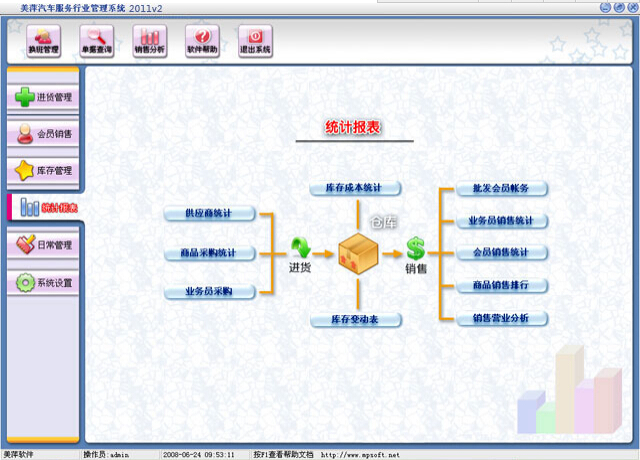Open 会员销售统计 member sales report

click(501, 253)
